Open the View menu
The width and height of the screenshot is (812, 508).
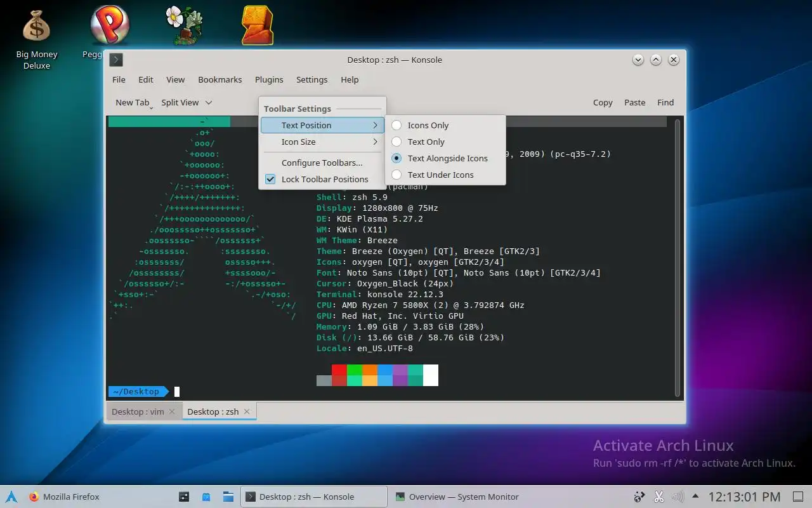[176, 79]
